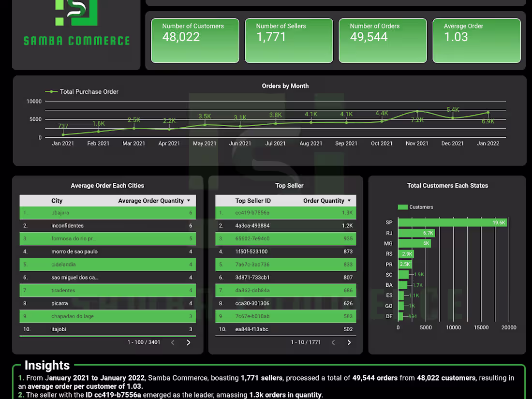
Task: Click the MG bar showing 6K
Action: [414, 243]
